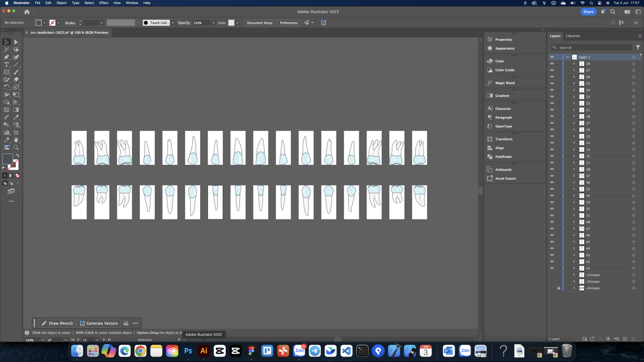Expand sublayer 18
The height and width of the screenshot is (362, 644).
point(574,116)
